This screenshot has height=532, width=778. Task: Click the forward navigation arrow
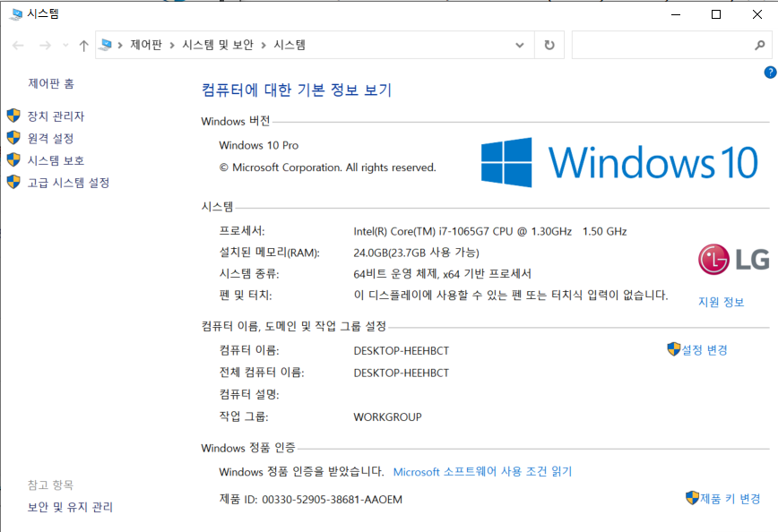coord(45,46)
